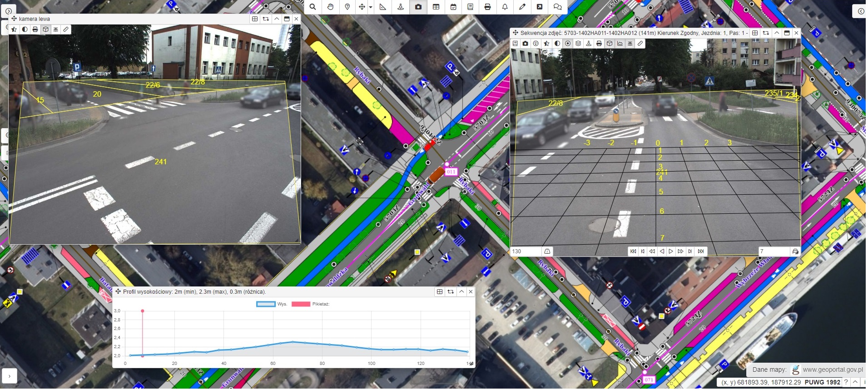Toggle the camera photo tool in main toolbar
This screenshot has width=868, height=389.
(x=418, y=7)
